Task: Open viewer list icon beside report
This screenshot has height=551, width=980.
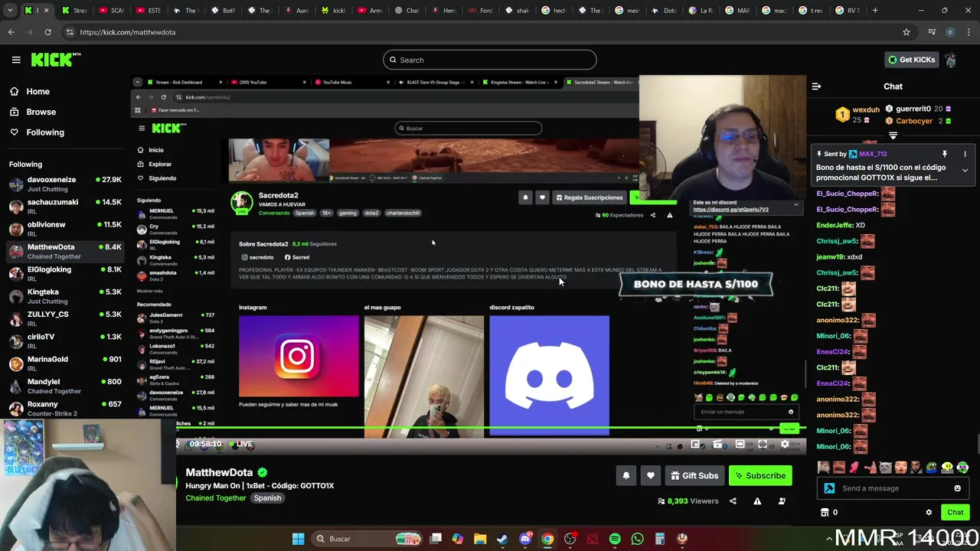Action: click(782, 501)
